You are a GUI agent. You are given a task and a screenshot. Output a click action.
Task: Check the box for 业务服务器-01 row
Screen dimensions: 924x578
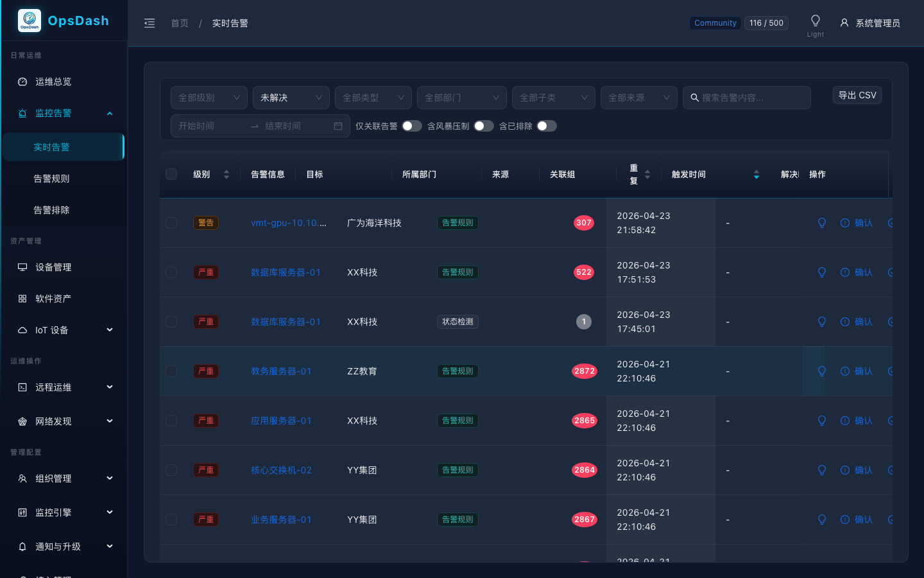(171, 520)
